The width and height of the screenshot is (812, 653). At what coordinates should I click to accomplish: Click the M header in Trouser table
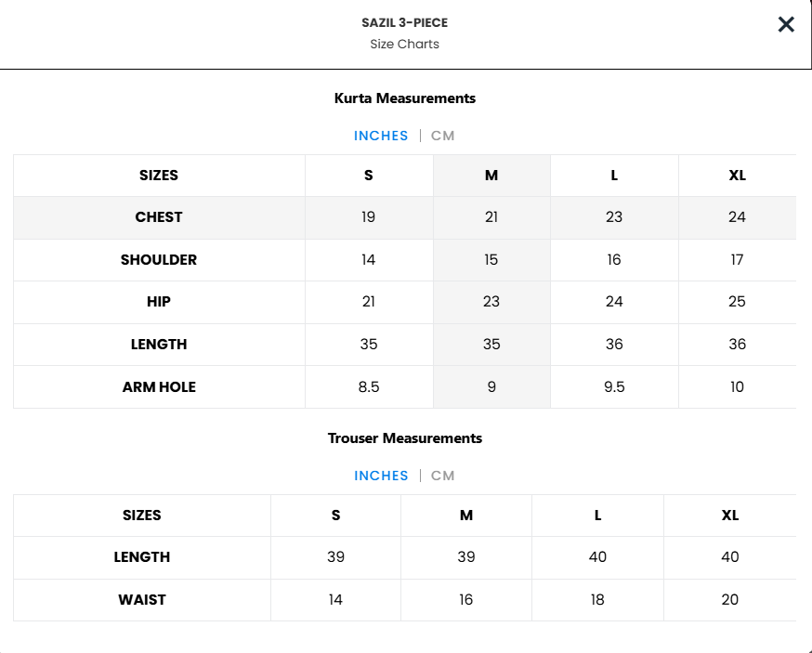pos(466,516)
